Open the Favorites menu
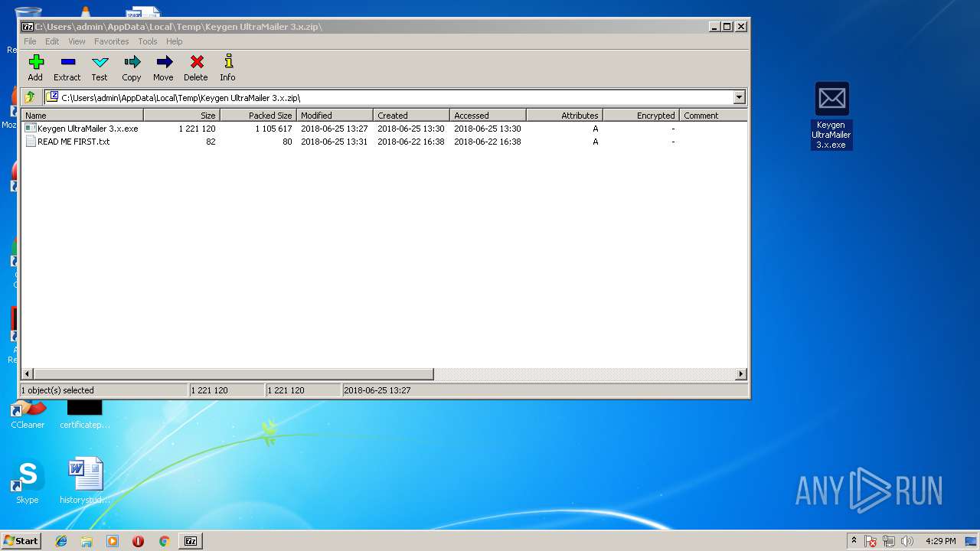 point(112,41)
